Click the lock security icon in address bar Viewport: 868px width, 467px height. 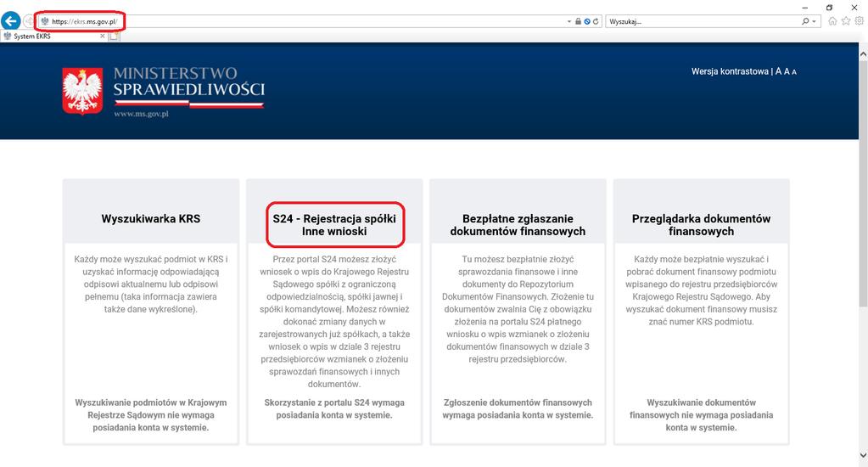click(x=578, y=21)
